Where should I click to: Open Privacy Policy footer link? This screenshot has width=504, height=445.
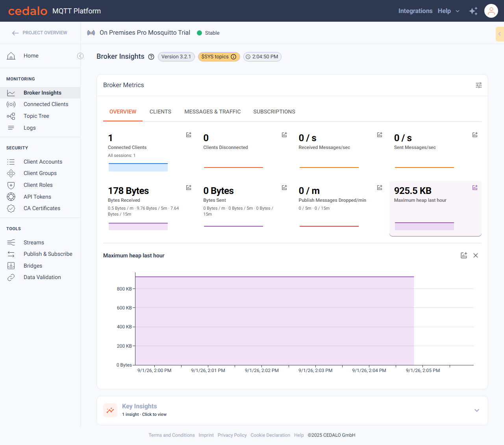point(232,435)
